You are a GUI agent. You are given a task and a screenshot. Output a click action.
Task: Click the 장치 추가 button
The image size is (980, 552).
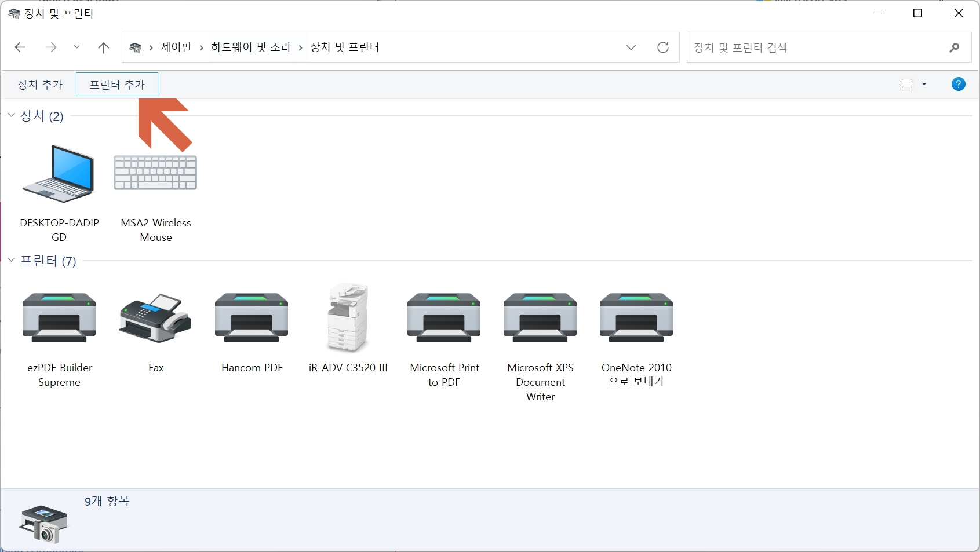tap(40, 85)
